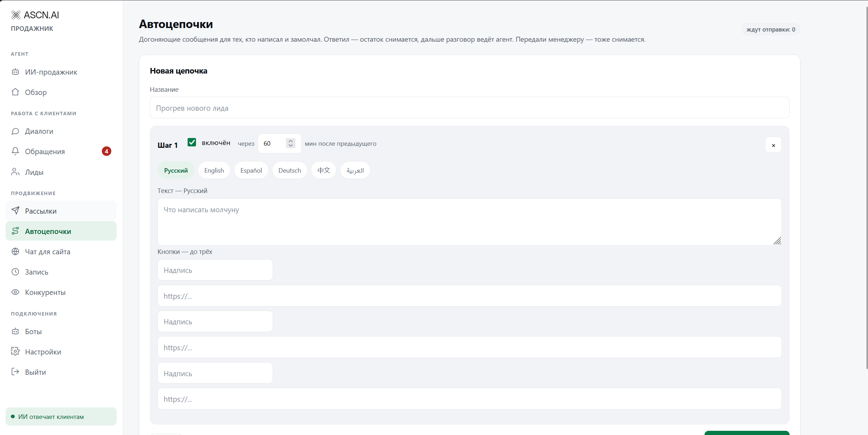Click the Конкуренты eye icon
The width and height of the screenshot is (868, 435).
point(15,292)
